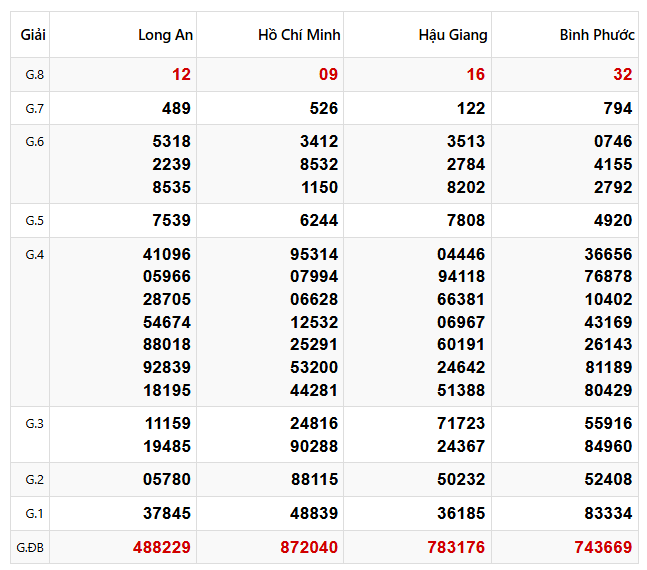This screenshot has height=570, width=647.
Task: Click G.6 number 5318
Action: [172, 142]
